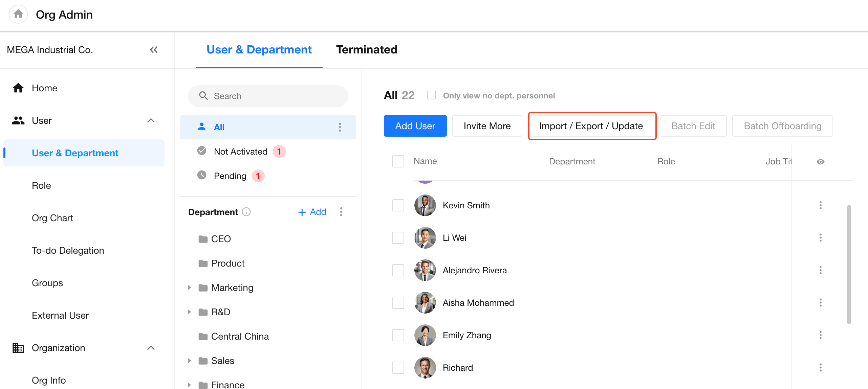The width and height of the screenshot is (868, 389).
Task: Click the Import / Export / Update button
Action: point(591,126)
